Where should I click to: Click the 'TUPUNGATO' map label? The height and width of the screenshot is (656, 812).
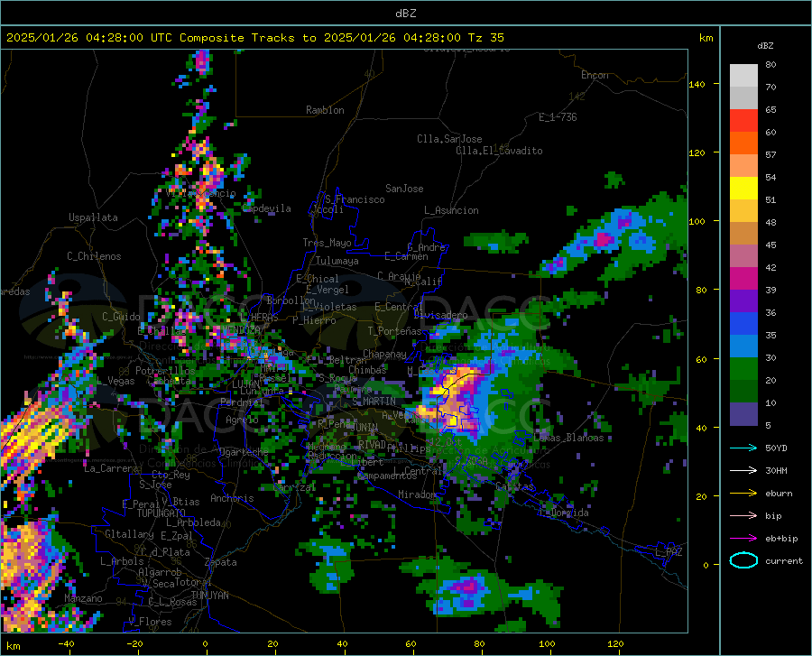pyautogui.click(x=161, y=513)
